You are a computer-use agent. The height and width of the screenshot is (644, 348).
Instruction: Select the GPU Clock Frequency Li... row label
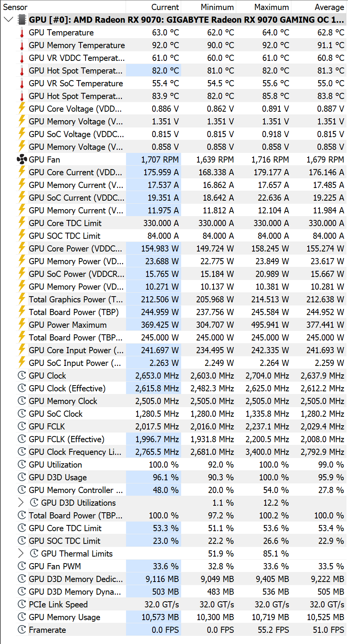click(x=75, y=452)
